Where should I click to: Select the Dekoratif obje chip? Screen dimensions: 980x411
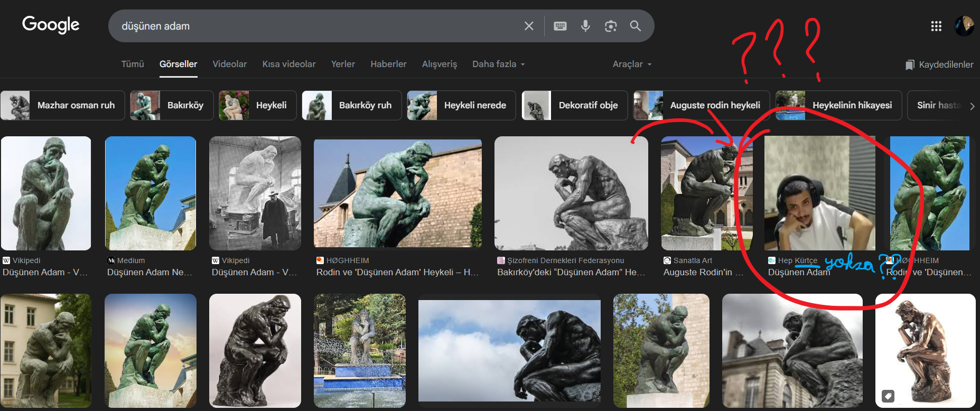[575, 105]
